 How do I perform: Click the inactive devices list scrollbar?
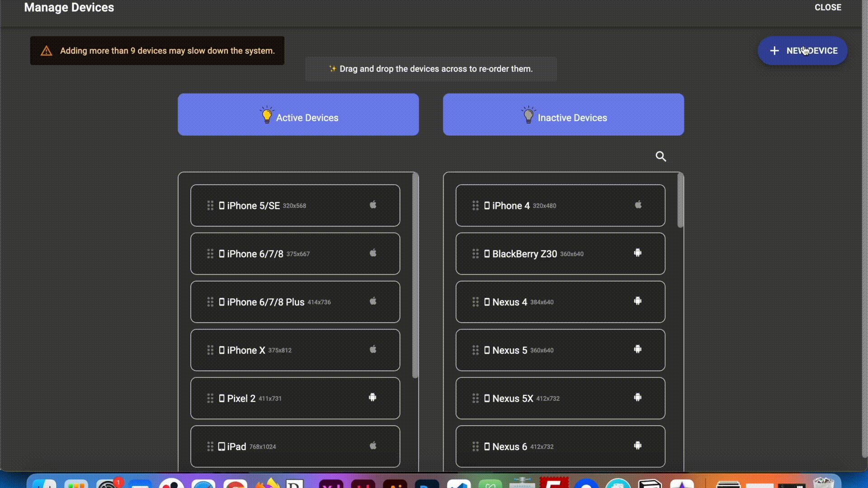(680, 201)
